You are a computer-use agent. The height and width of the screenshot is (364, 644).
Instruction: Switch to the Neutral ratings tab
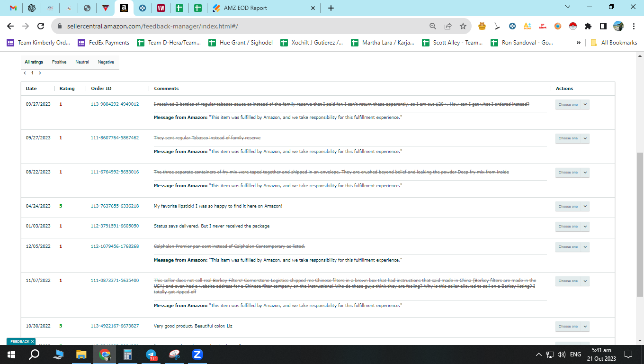82,62
